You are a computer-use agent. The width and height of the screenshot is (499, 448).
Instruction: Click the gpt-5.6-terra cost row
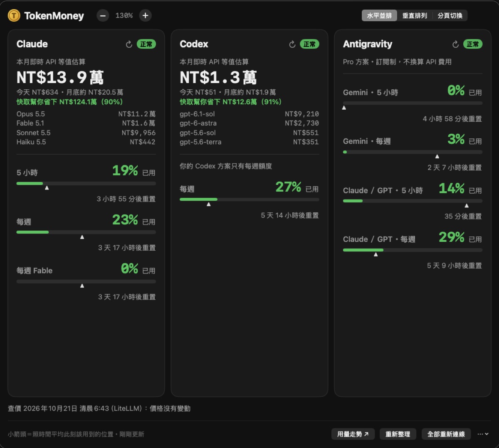249,142
